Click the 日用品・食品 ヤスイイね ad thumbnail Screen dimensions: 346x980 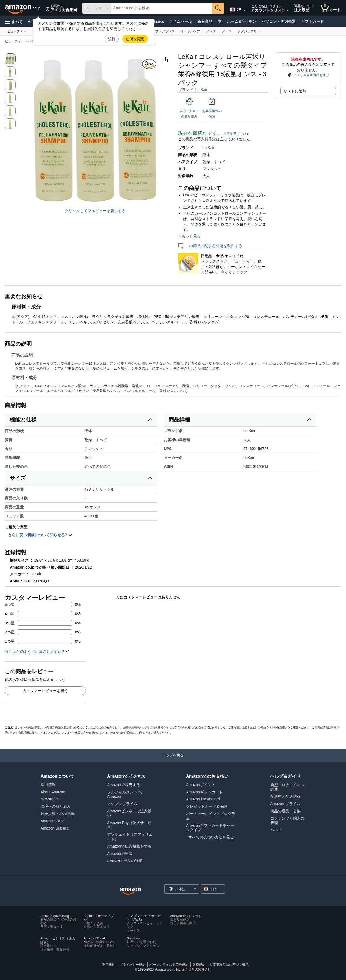click(188, 263)
